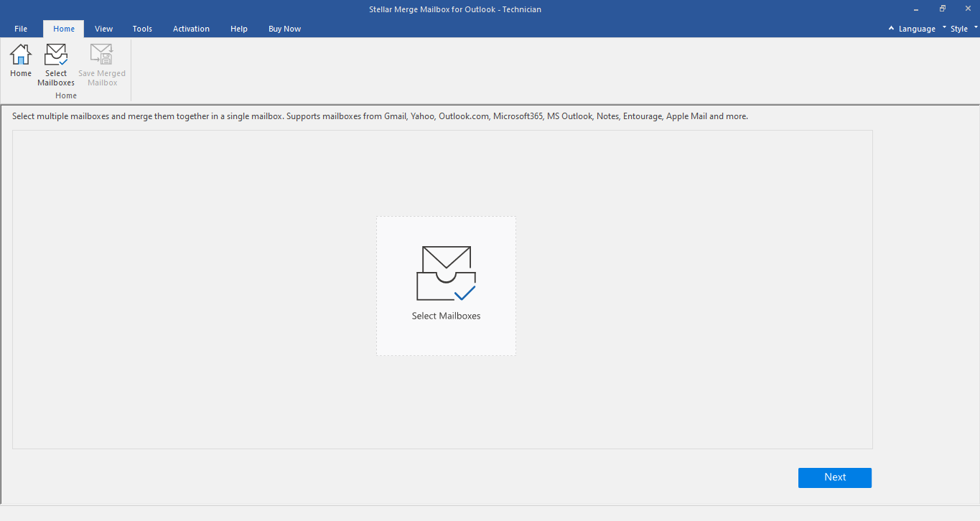Screen dimensions: 980x521
Task: Click Select Mailboxes icon in the ribbon
Action: click(x=56, y=56)
